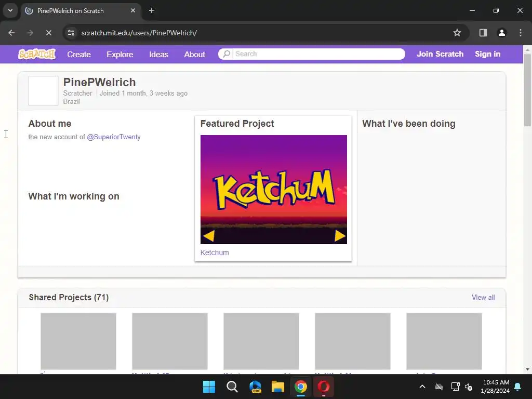This screenshot has width=532, height=399.
Task: Click the PinePWelrich profile avatar
Action: pyautogui.click(x=44, y=90)
